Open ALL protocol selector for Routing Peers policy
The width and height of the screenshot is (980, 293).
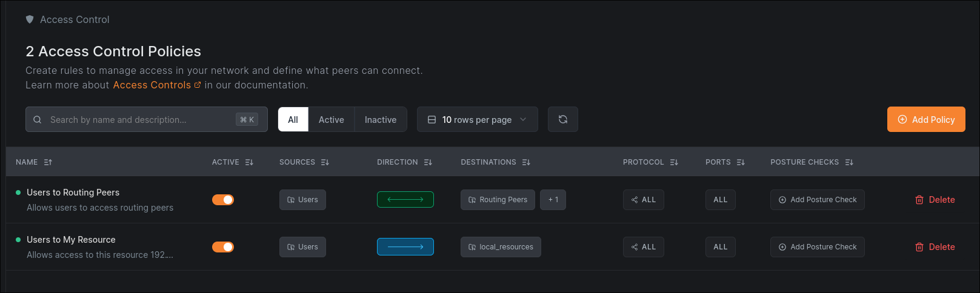pyautogui.click(x=643, y=200)
